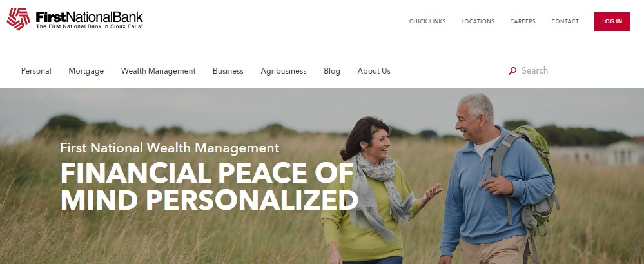Click the First National Wealth Management subtitle

point(170,148)
